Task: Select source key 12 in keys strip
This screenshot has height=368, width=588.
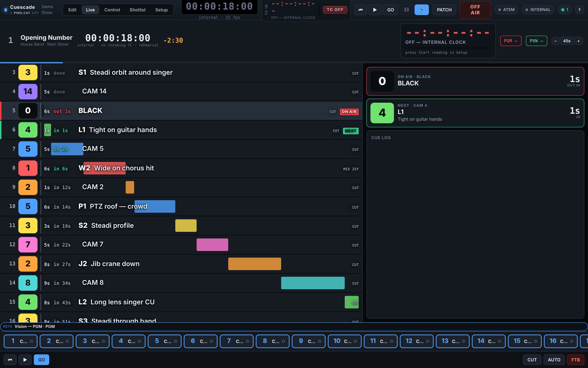Action: pyautogui.click(x=417, y=341)
